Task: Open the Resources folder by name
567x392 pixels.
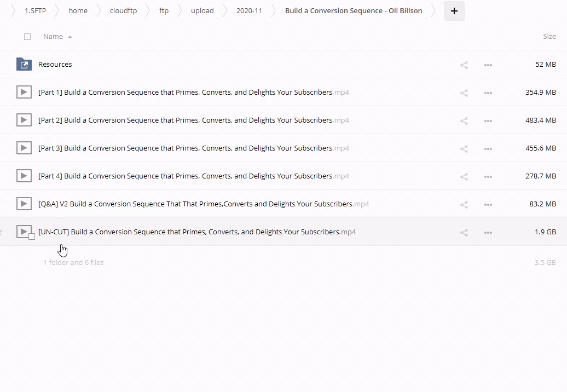Action: (55, 64)
